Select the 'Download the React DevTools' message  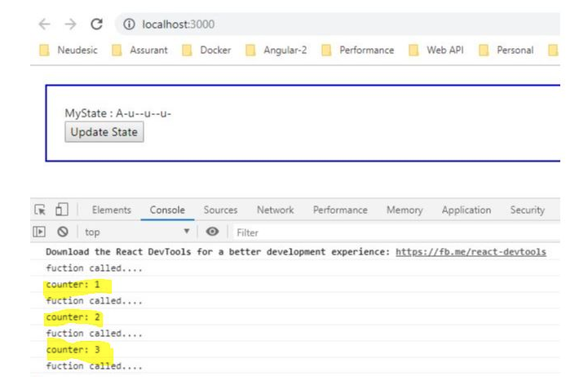coord(218,252)
